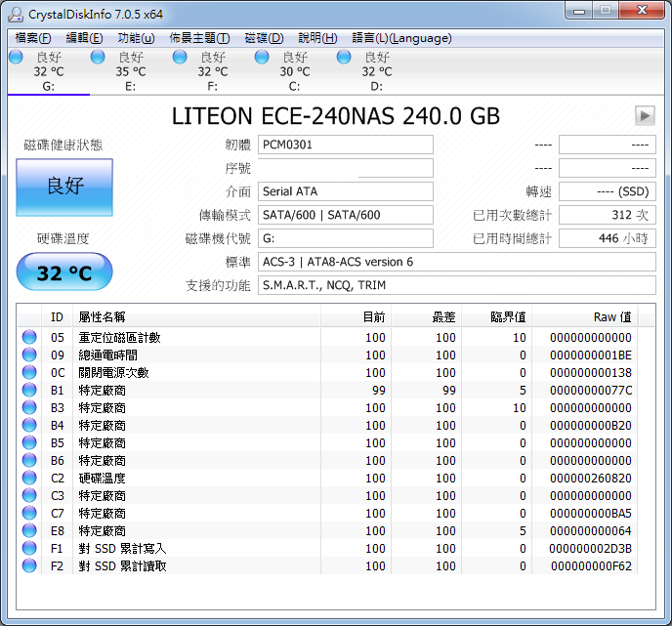Click the 312 次 power-on count field
Image resolution: width=672 pixels, height=626 pixels.
(x=608, y=215)
